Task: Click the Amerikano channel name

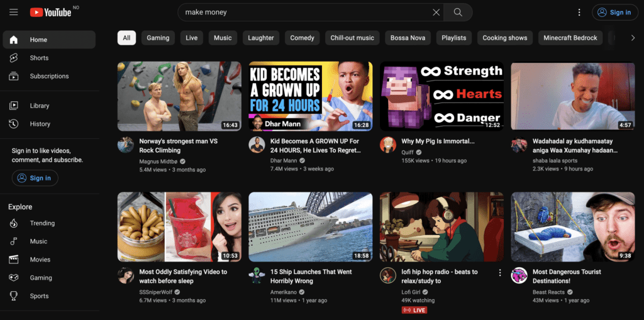Action: click(284, 292)
